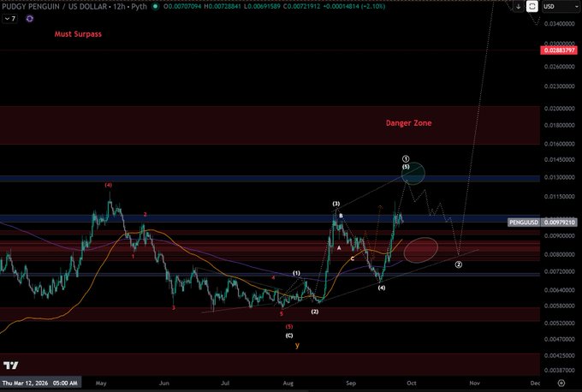Click the close value C0.00721912
This screenshot has height=392, width=582.
301,6
